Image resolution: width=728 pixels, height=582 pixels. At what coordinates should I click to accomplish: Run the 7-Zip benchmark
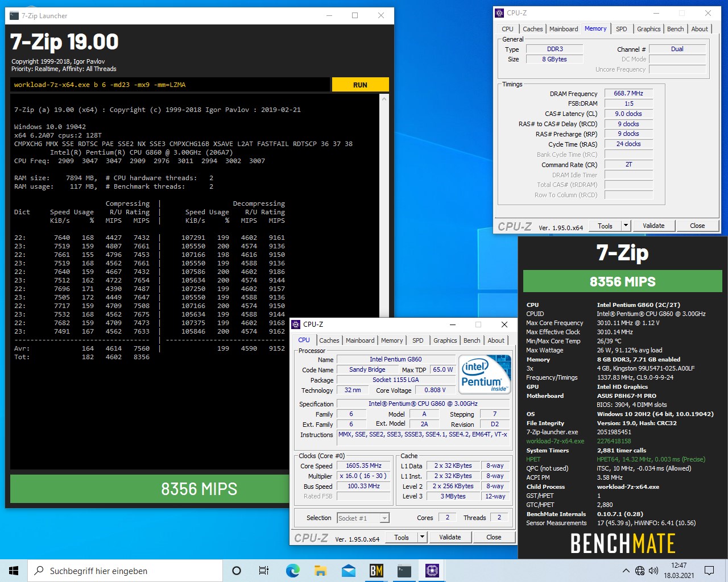tap(360, 85)
